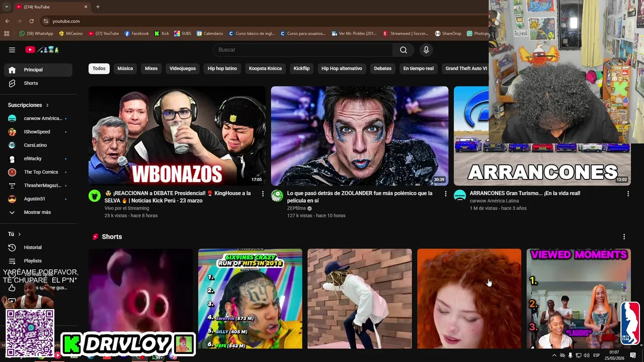Open more options for debate reaction video
The height and width of the screenshot is (362, 644).
pos(263,194)
